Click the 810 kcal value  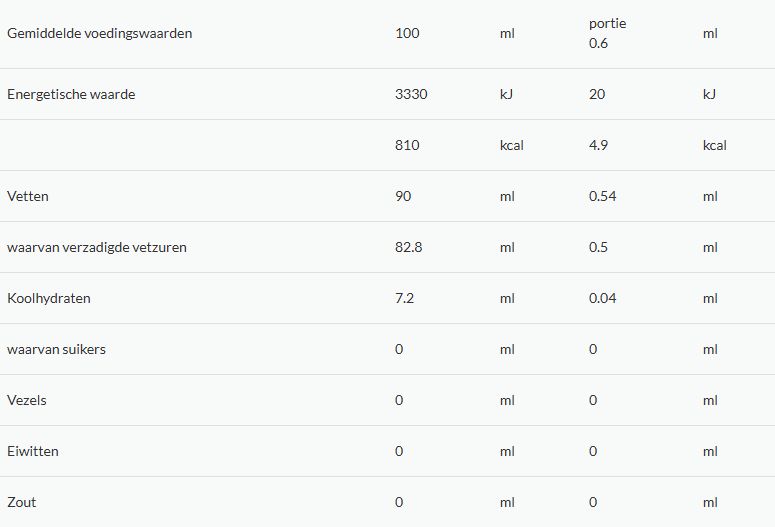(407, 145)
